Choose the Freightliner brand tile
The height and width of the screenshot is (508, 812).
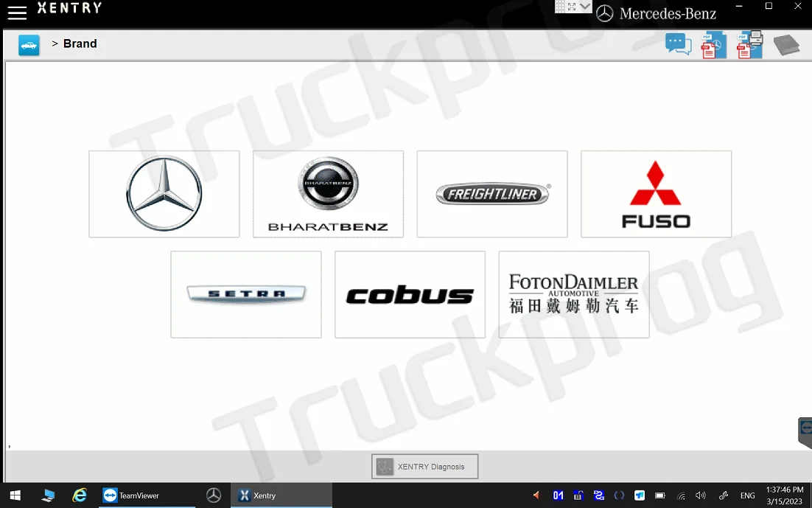(492, 194)
